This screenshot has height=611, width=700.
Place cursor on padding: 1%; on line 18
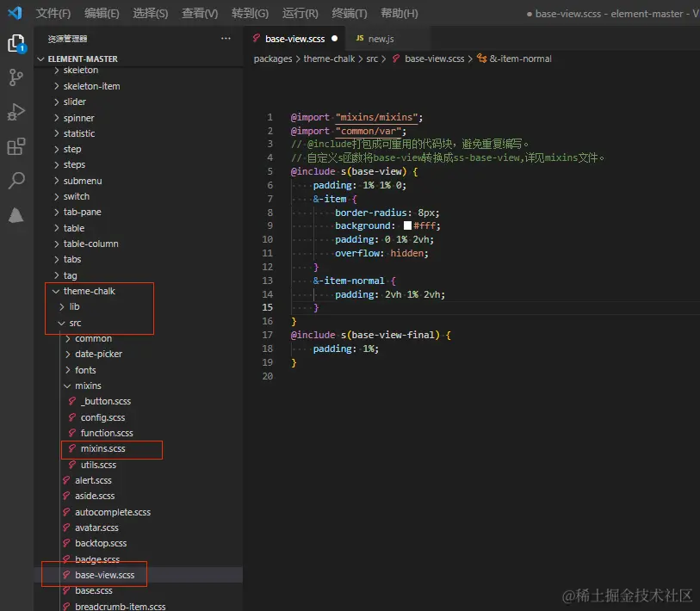pyautogui.click(x=346, y=349)
